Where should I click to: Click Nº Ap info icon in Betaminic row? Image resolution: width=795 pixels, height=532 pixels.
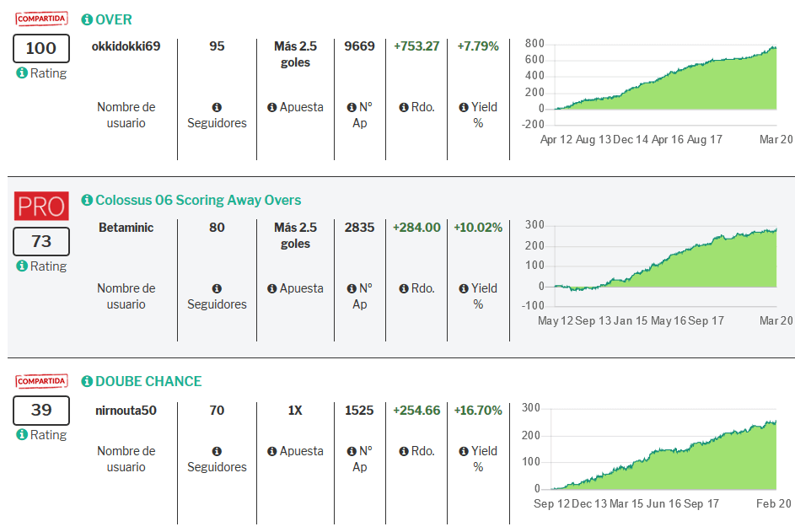point(352,288)
